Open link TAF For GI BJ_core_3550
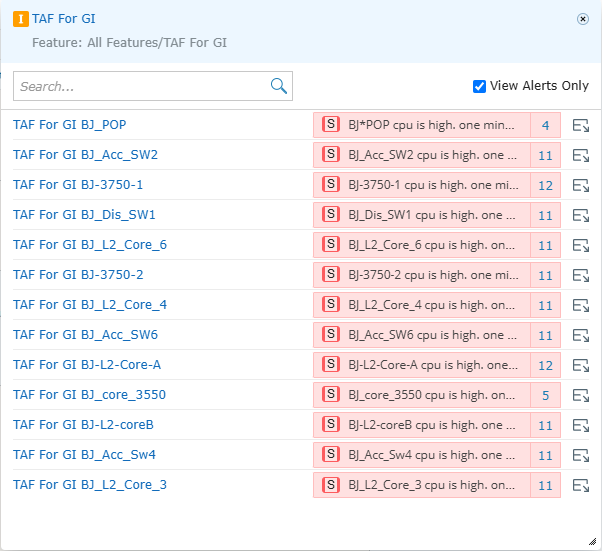 [89, 394]
